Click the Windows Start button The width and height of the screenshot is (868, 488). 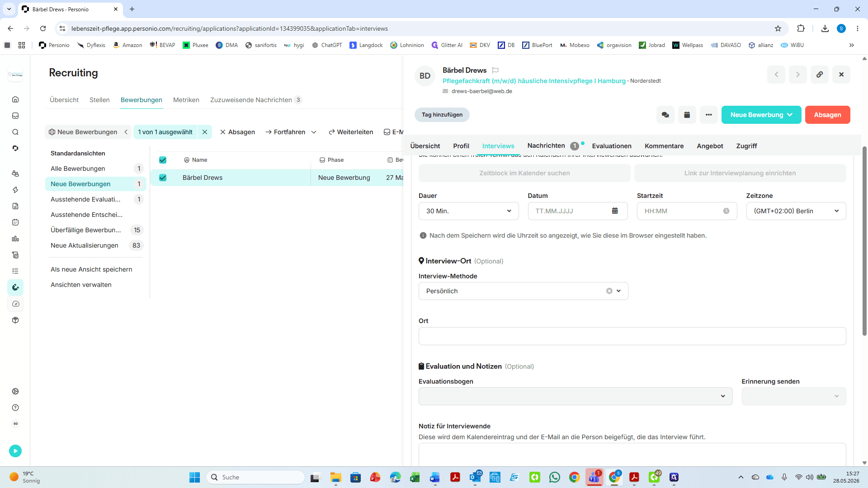click(x=195, y=477)
